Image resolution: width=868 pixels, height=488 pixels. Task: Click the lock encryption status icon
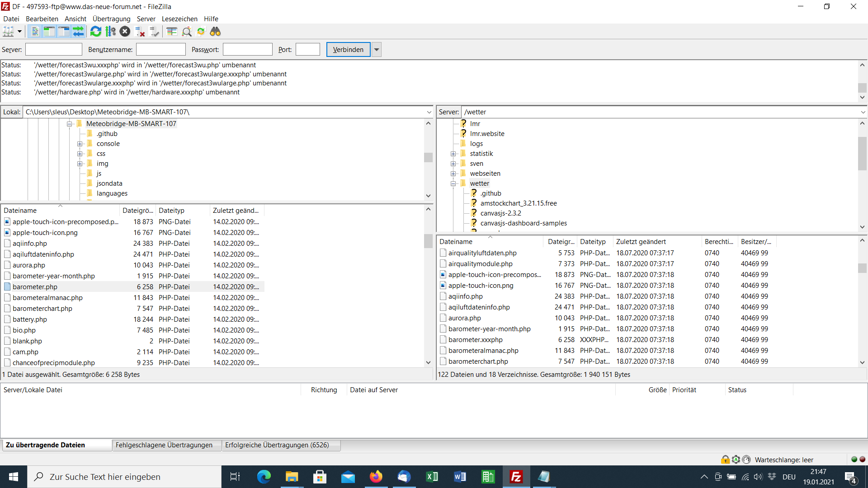(725, 460)
